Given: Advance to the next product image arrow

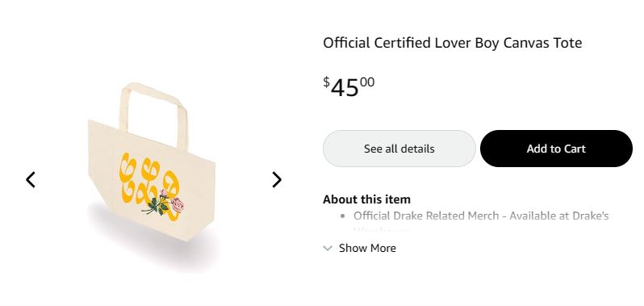Looking at the screenshot, I should point(277,179).
